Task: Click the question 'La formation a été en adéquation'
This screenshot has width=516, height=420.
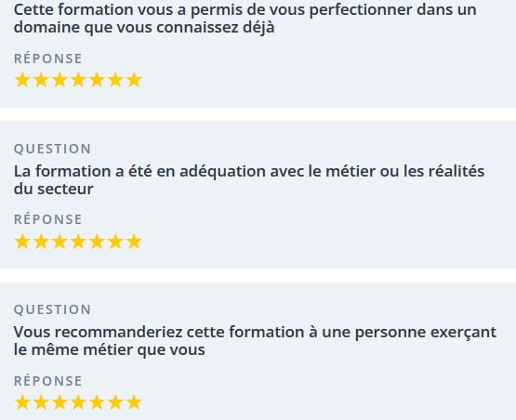Action: [249, 180]
